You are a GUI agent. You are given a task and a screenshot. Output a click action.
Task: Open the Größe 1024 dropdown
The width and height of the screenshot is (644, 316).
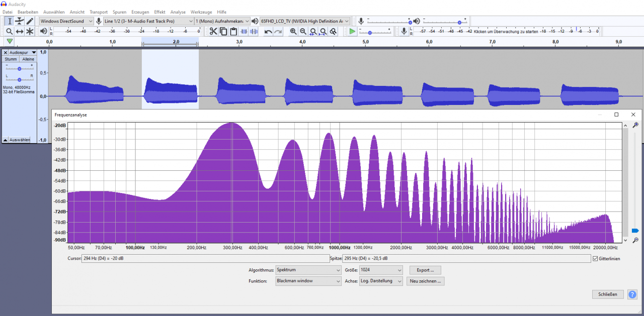coord(381,270)
